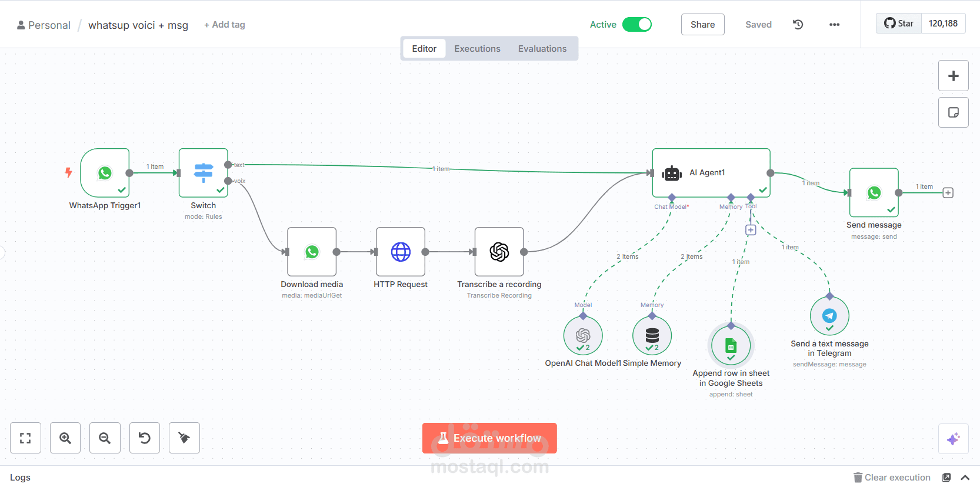The width and height of the screenshot is (980, 487).
Task: Open the three-dot workflow menu
Action: pyautogui.click(x=834, y=24)
